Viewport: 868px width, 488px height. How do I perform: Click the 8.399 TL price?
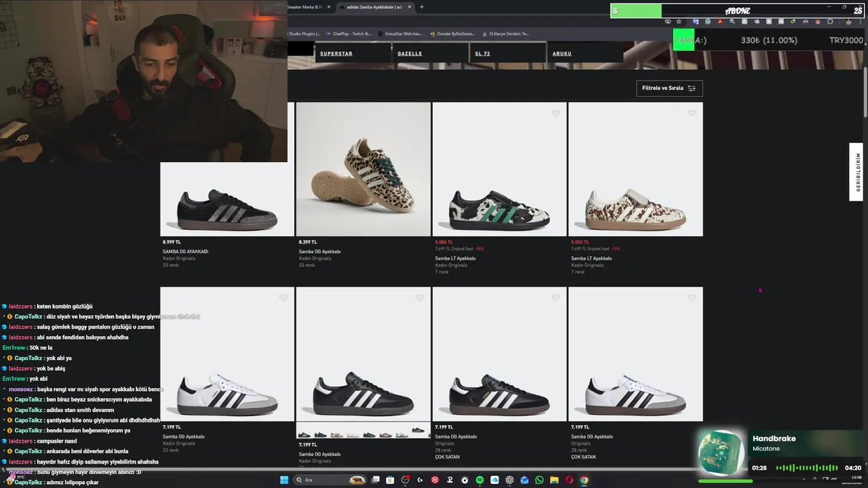[x=308, y=242]
